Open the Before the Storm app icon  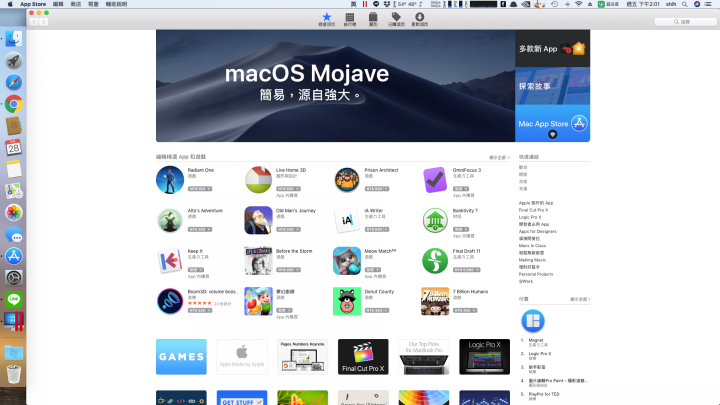[258, 260]
